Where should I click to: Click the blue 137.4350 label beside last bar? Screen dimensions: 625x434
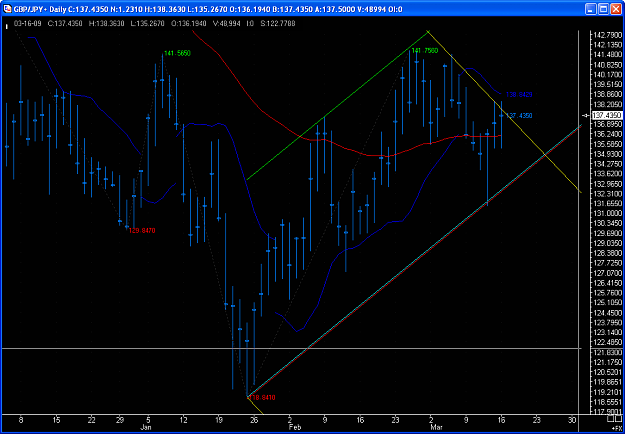tap(519, 116)
